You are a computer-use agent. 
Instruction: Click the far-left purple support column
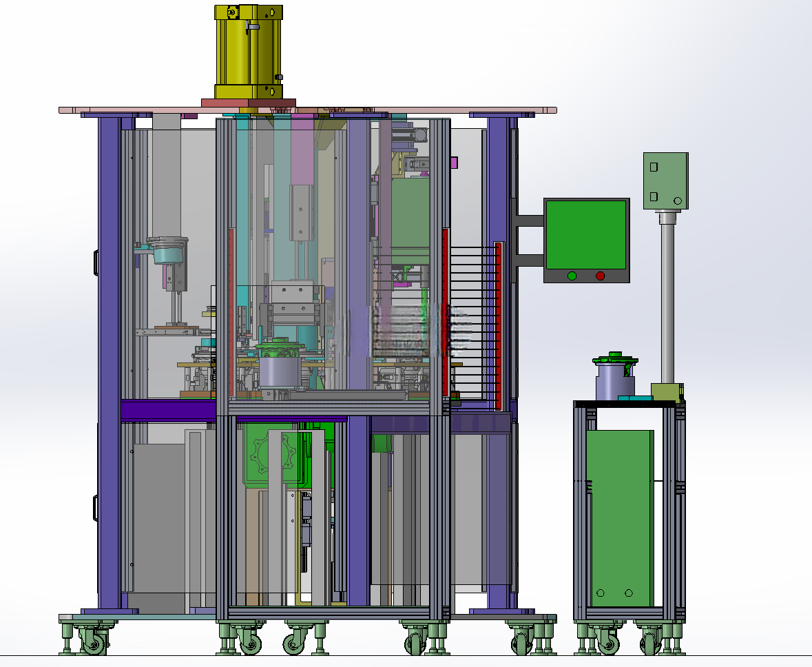[109, 362]
